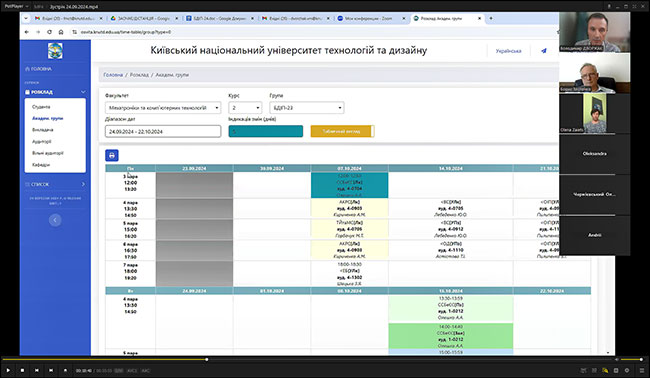The height and width of the screenshot is (378, 650).
Task: Click the Andrii participant tile
Action: coord(594,235)
